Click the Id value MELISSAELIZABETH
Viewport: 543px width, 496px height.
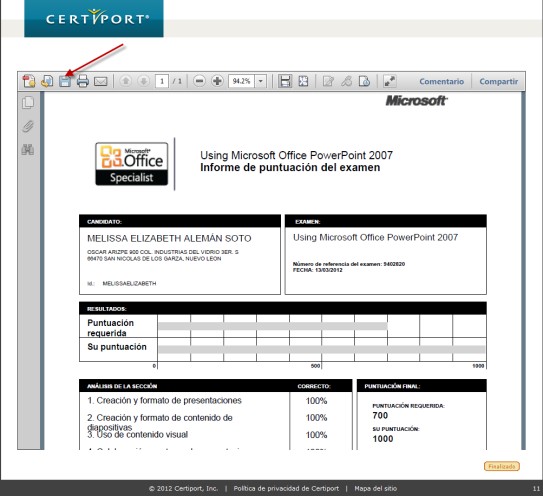(x=129, y=283)
